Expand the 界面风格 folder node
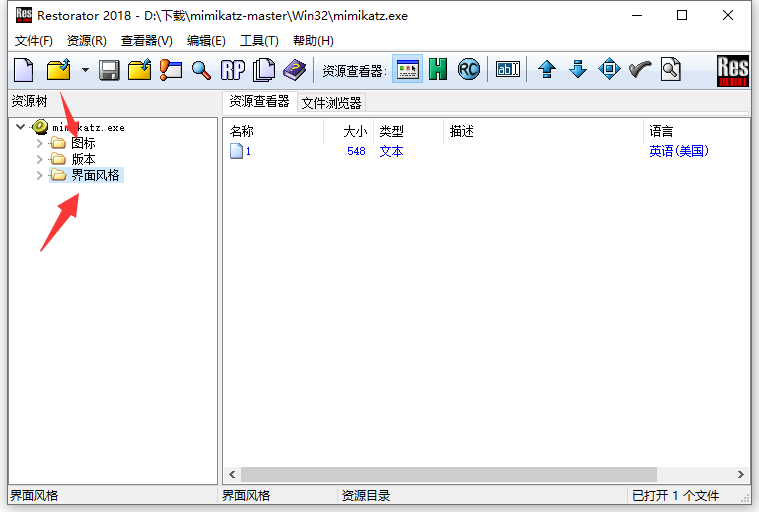The height and width of the screenshot is (512, 759). (x=40, y=175)
